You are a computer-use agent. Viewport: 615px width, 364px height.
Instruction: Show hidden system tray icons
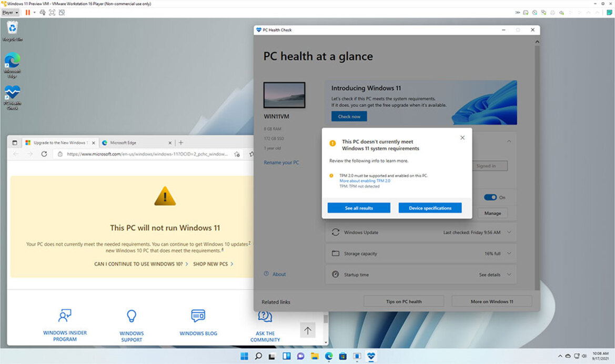click(560, 356)
